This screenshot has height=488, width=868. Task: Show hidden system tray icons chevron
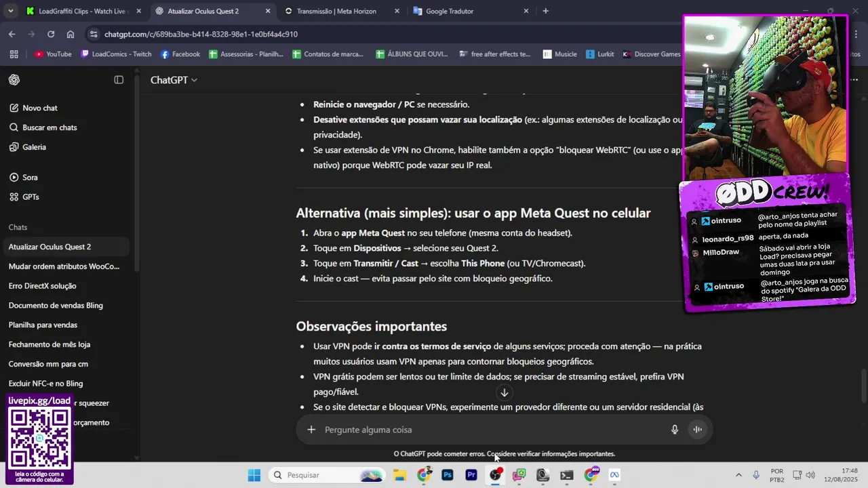[x=738, y=475]
